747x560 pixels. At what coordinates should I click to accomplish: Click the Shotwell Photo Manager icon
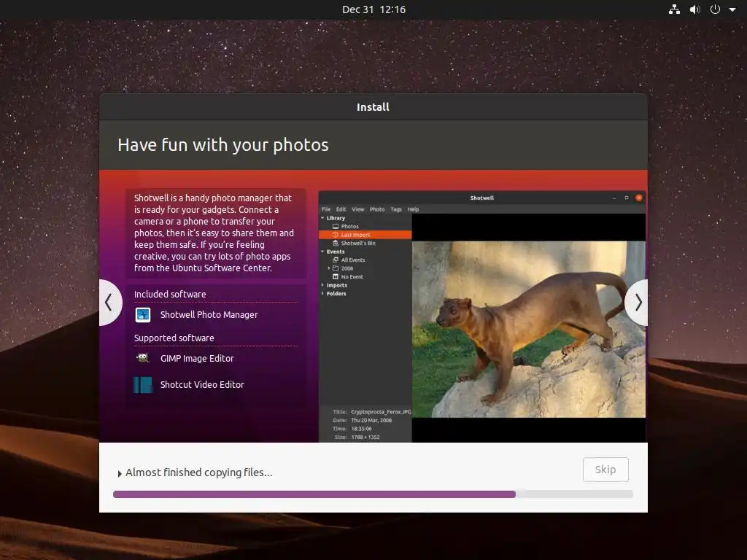pyautogui.click(x=143, y=315)
